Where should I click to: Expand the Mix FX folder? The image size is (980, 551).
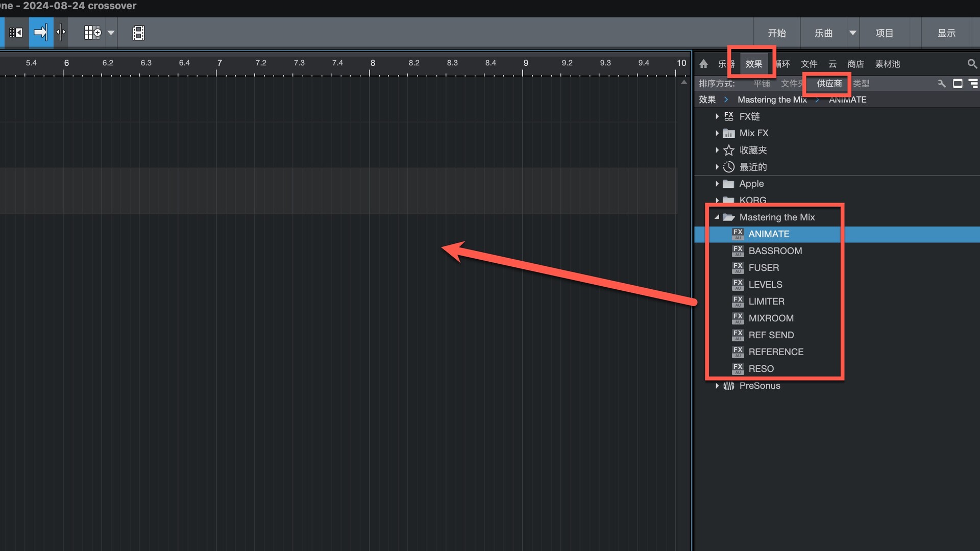(717, 133)
